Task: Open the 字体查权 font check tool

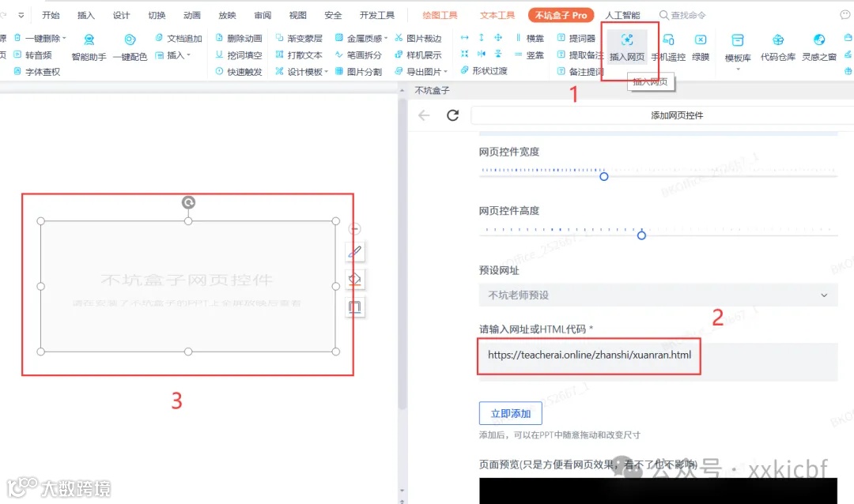Action: point(36,71)
